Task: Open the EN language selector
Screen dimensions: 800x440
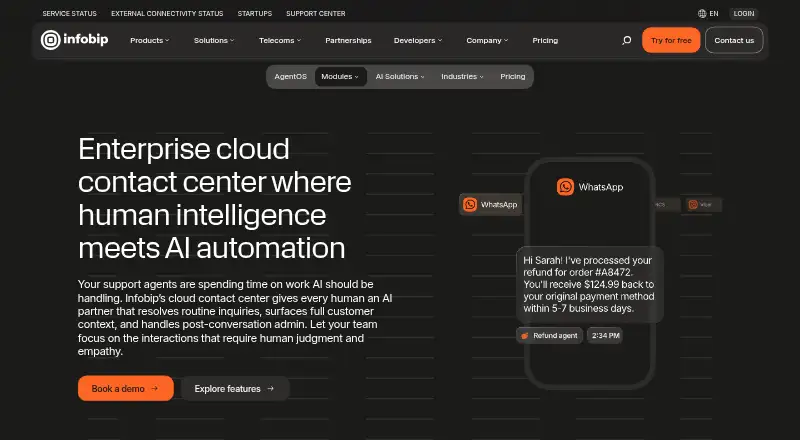Action: point(708,14)
